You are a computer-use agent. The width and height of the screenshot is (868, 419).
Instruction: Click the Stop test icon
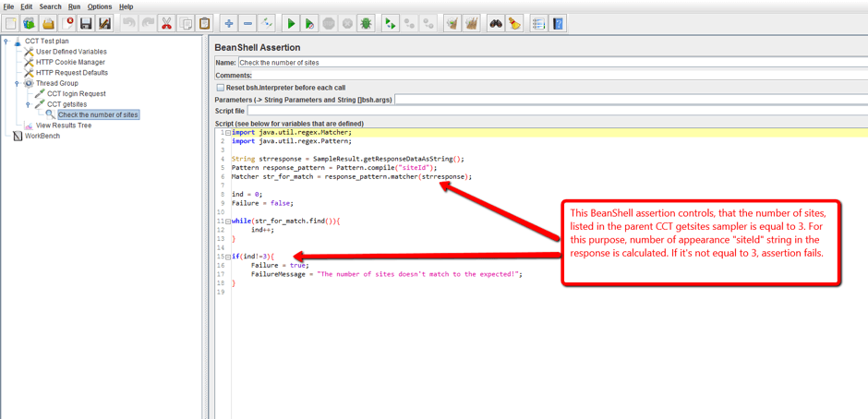coord(328,24)
